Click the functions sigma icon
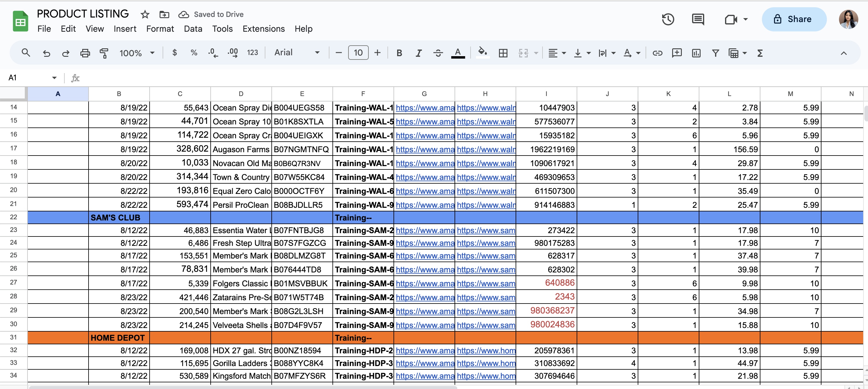 (x=760, y=53)
